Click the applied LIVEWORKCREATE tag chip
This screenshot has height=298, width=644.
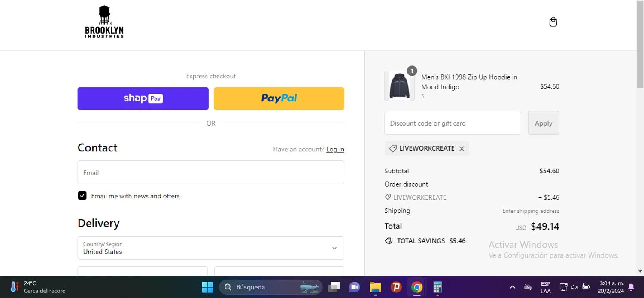click(426, 148)
